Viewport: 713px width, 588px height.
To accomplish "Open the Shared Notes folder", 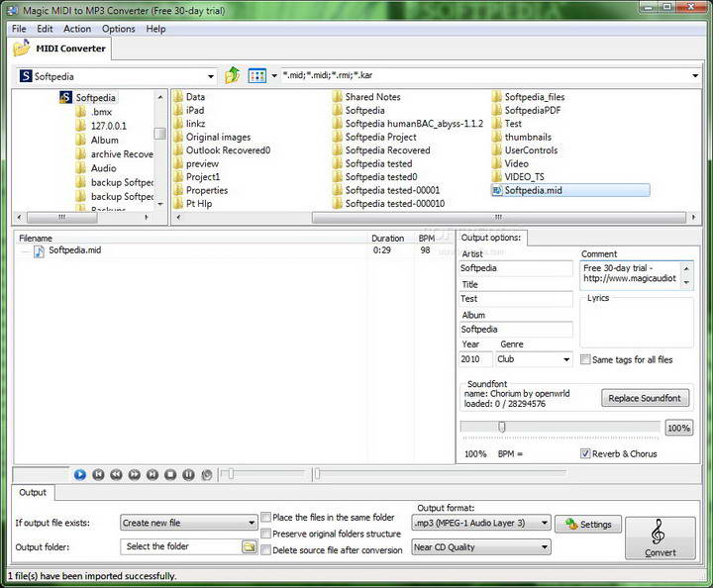I will click(x=366, y=97).
